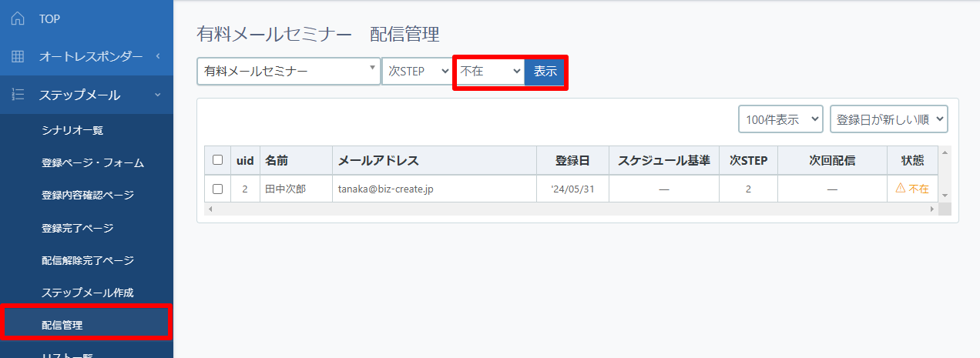
Task: Open the 有料メールセミナー scenario dropdown
Action: pyautogui.click(x=288, y=72)
